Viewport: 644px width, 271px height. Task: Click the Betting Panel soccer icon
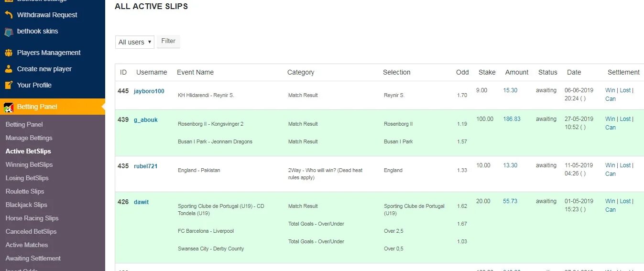8,107
